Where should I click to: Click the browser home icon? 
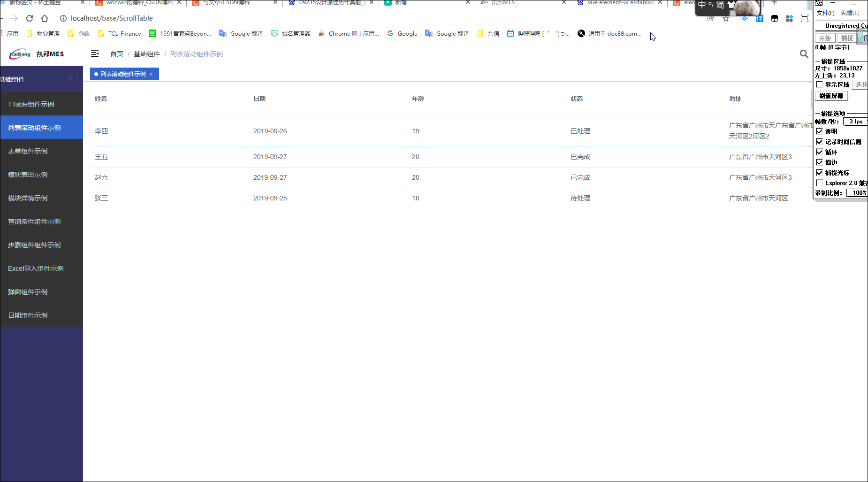tap(45, 18)
